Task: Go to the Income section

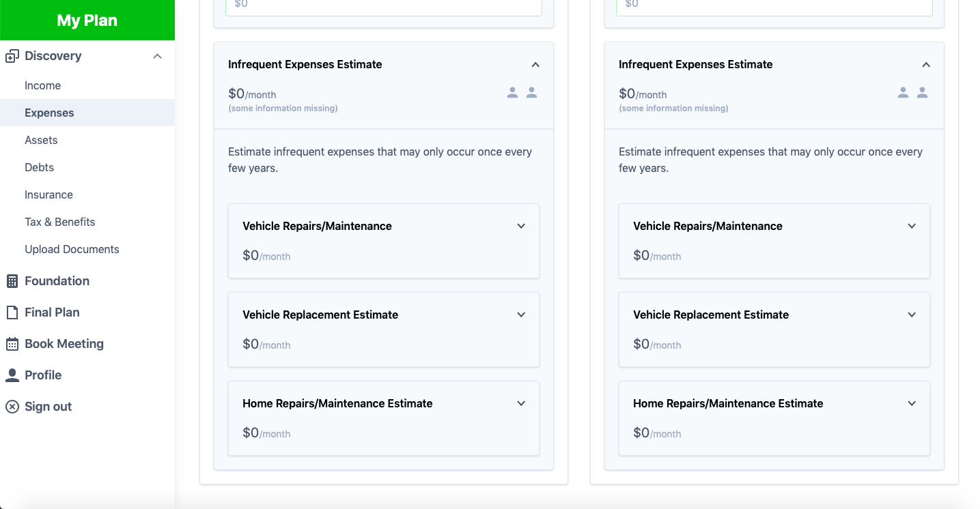Action: (x=42, y=85)
